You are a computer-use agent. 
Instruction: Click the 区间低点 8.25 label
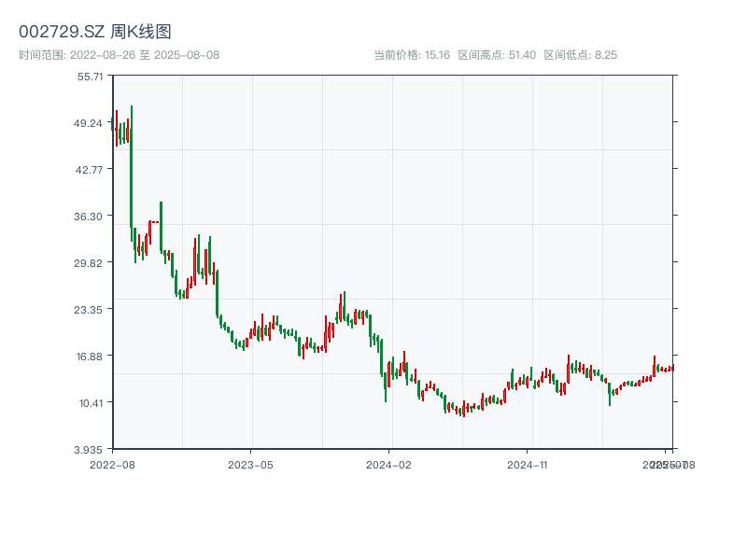[580, 55]
